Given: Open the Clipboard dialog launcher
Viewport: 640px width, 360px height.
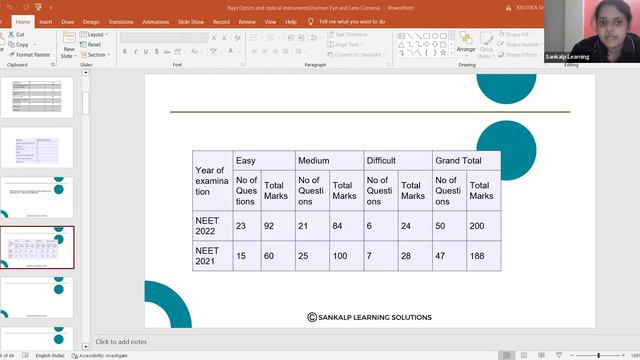Looking at the screenshot, I should [x=53, y=65].
